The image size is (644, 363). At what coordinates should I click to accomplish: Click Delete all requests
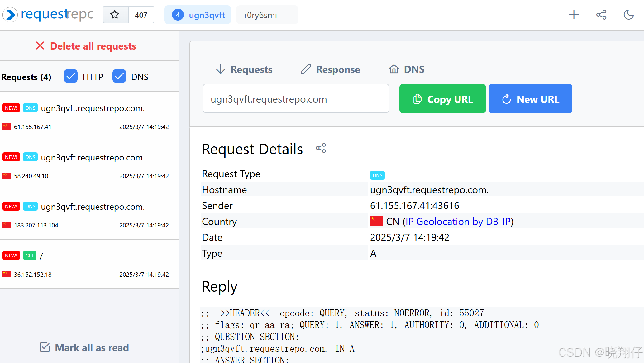[86, 46]
